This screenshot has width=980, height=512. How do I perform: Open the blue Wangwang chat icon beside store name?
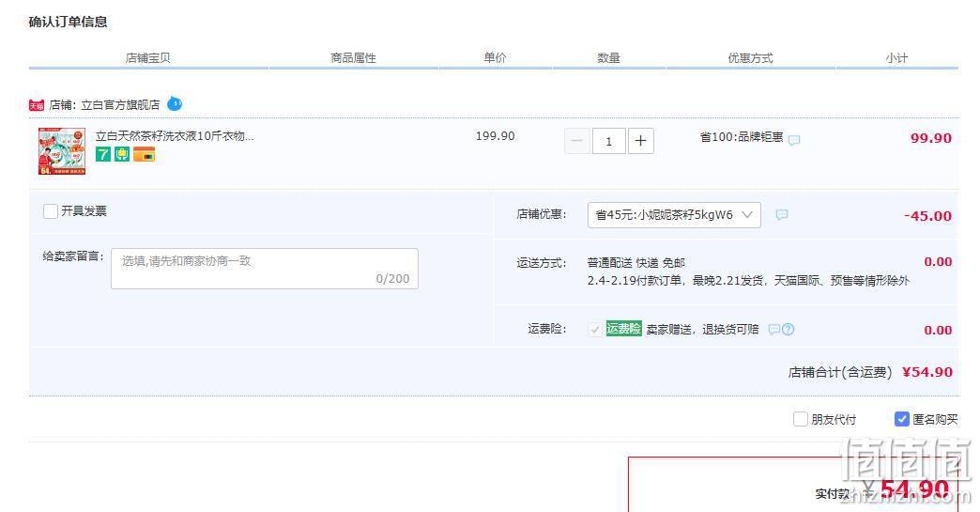[175, 103]
